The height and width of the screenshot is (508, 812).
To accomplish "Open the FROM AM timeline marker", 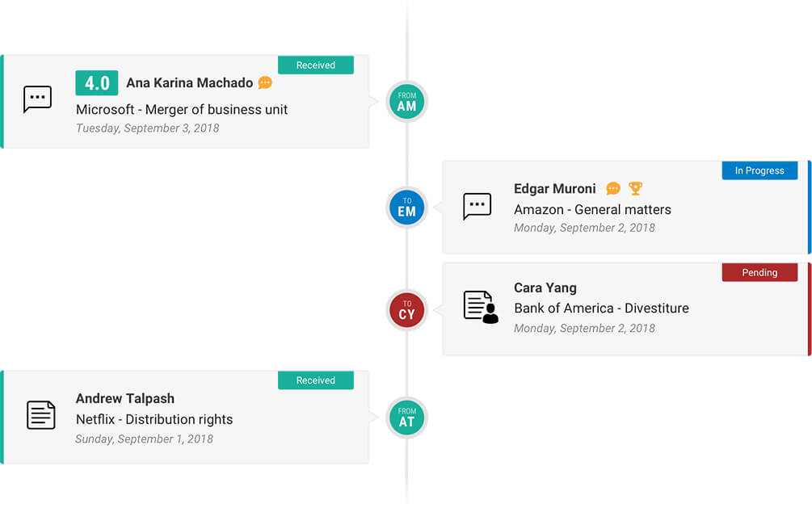I will (406, 102).
